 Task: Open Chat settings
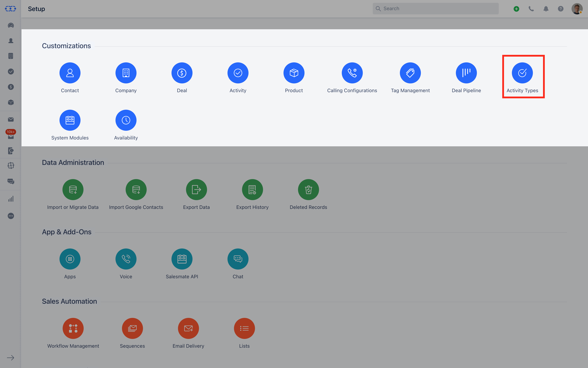[x=238, y=259]
